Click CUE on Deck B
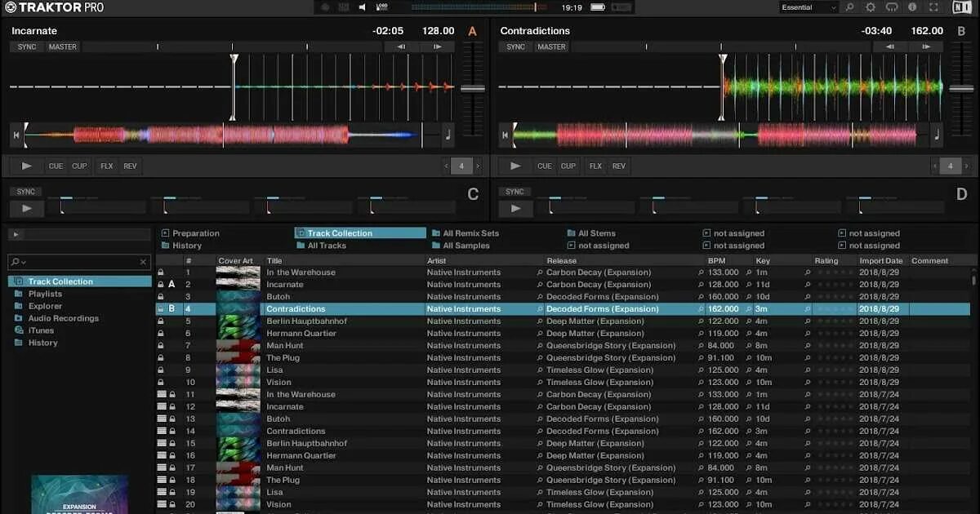This screenshot has width=980, height=514. 545,166
